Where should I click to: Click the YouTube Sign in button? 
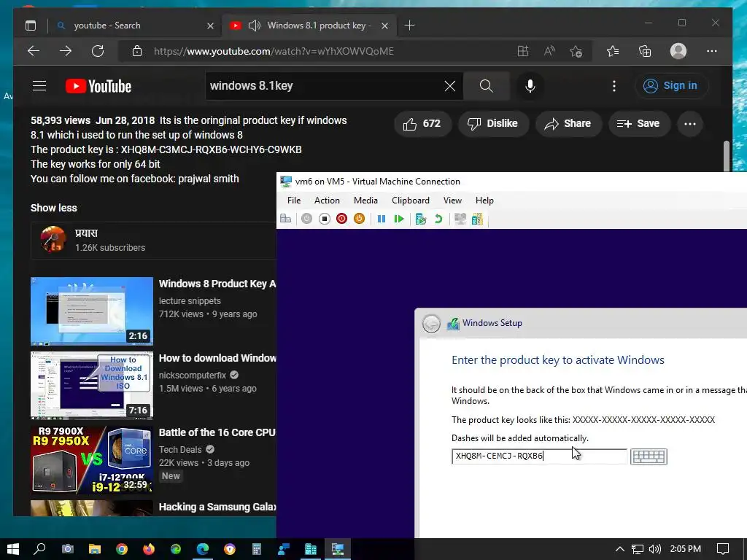click(671, 86)
